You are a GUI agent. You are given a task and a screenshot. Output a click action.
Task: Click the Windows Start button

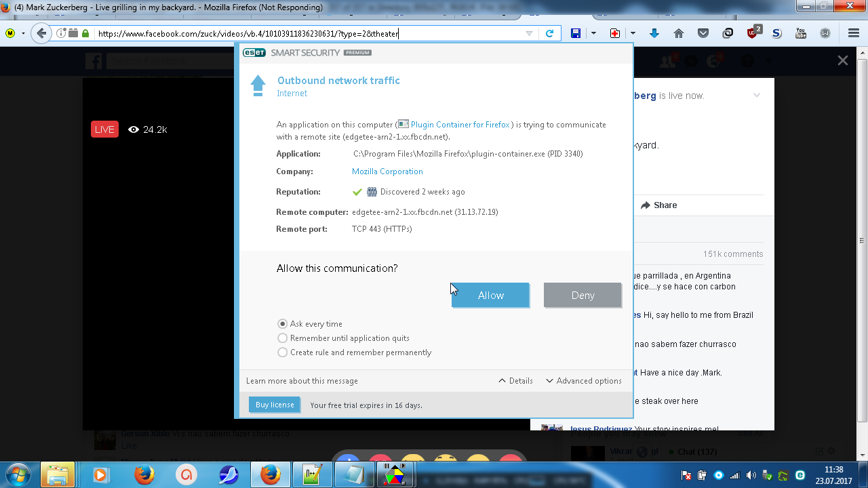pos(18,475)
